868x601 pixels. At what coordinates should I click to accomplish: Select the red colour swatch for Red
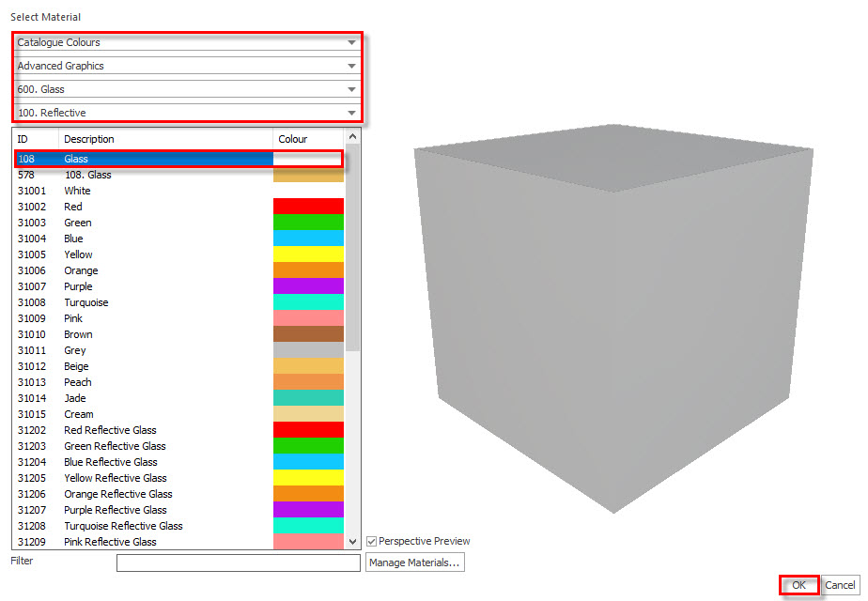click(308, 207)
